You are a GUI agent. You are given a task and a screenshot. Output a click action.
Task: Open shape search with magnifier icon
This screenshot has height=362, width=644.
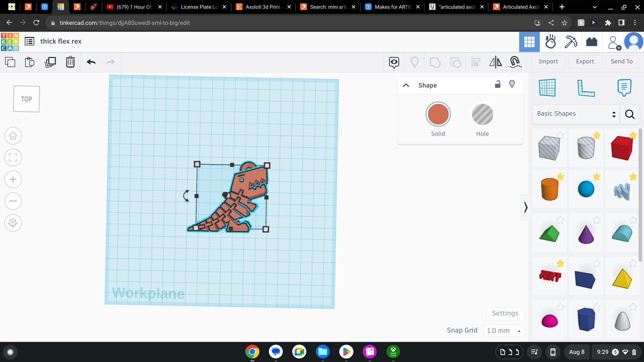[x=630, y=114]
